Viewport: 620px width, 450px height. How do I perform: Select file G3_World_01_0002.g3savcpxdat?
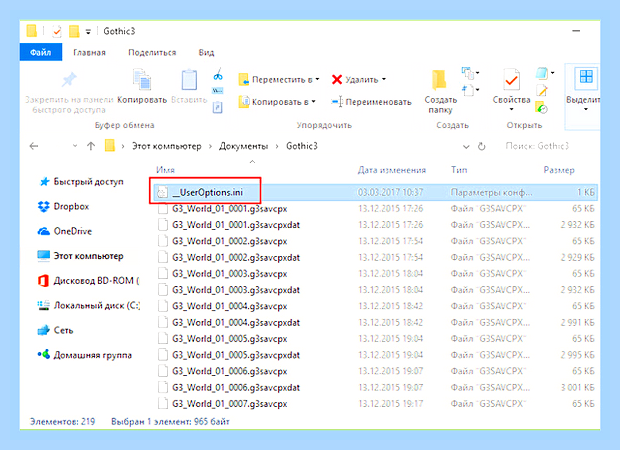(236, 257)
